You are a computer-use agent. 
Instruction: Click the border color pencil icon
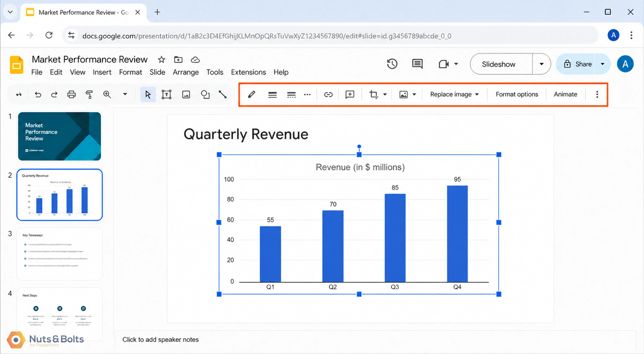tap(251, 94)
